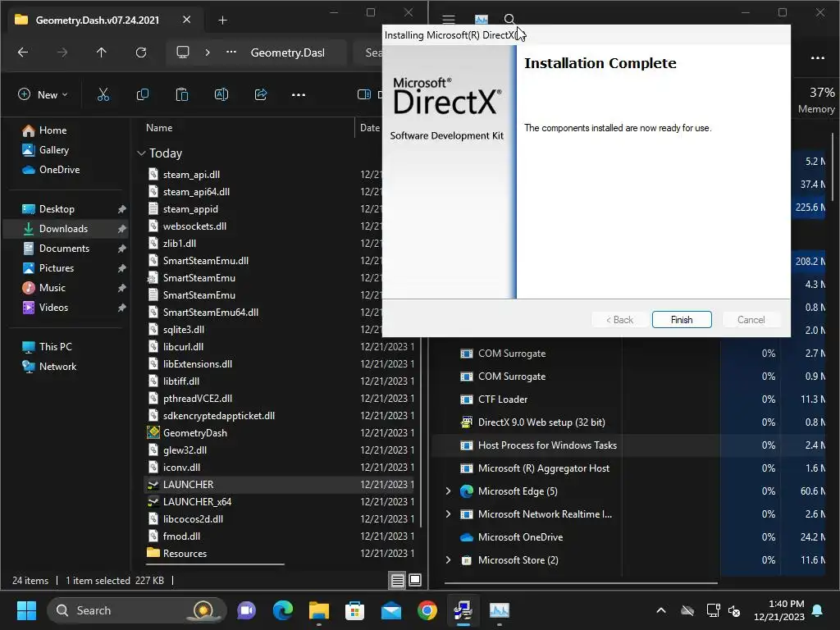840x630 pixels.
Task: Open Task Manager hamburger navigation menu
Action: (x=449, y=20)
